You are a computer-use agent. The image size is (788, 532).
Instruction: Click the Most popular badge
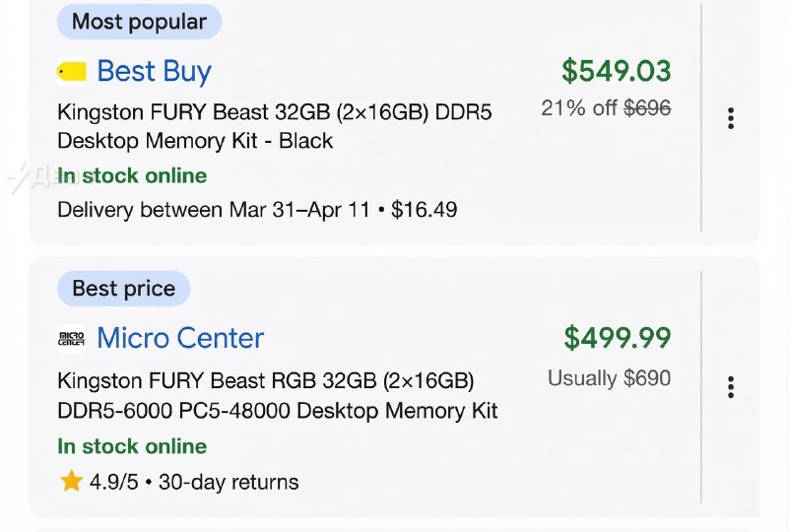click(139, 21)
